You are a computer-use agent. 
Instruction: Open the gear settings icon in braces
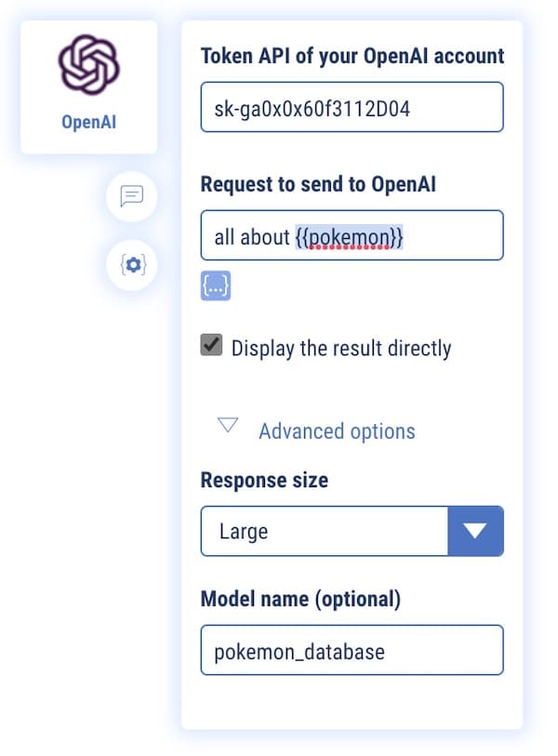coord(132,265)
